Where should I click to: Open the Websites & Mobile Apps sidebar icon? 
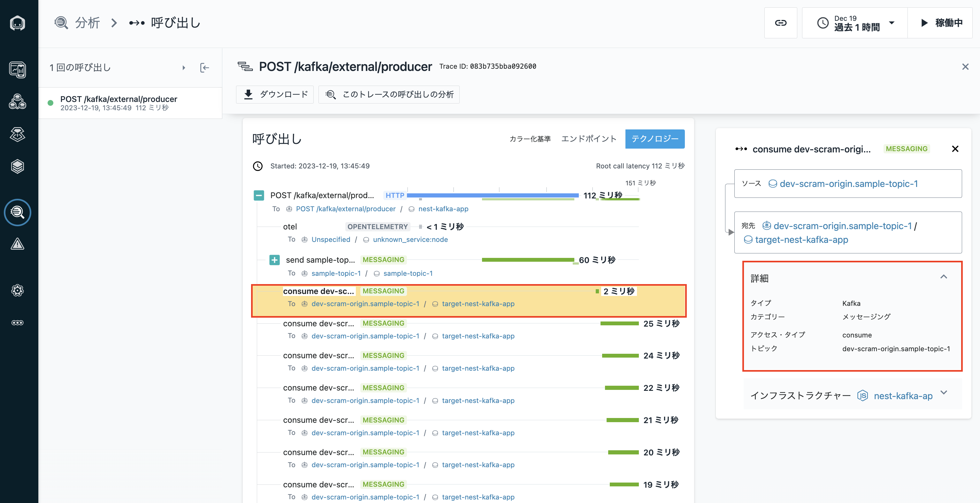[x=18, y=70]
